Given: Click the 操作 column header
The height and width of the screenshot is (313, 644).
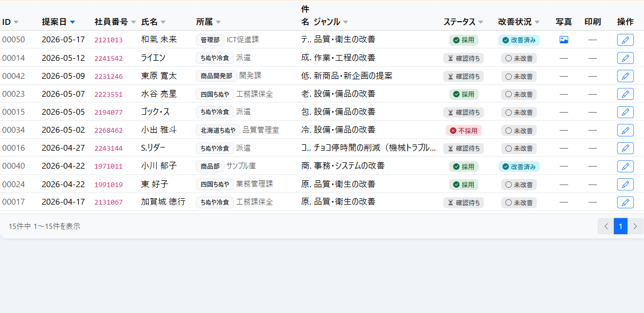Looking at the screenshot, I should coord(625,22).
